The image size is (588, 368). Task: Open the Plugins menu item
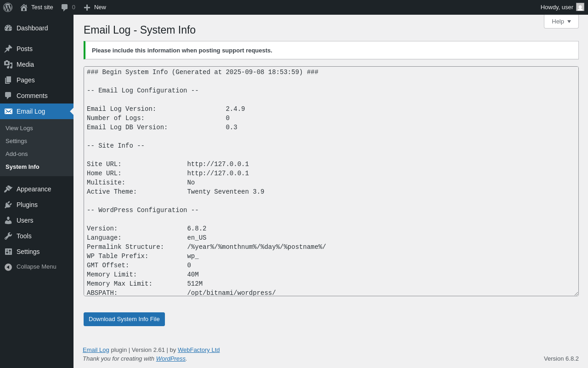click(37, 205)
